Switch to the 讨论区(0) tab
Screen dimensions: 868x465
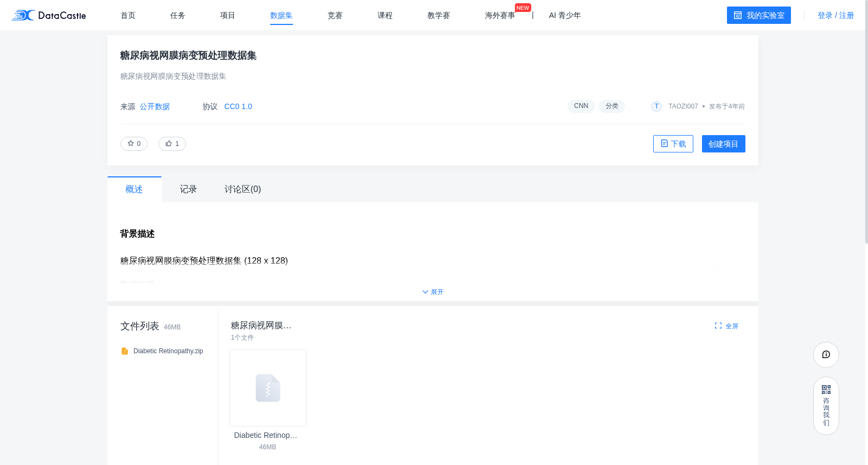coord(242,189)
